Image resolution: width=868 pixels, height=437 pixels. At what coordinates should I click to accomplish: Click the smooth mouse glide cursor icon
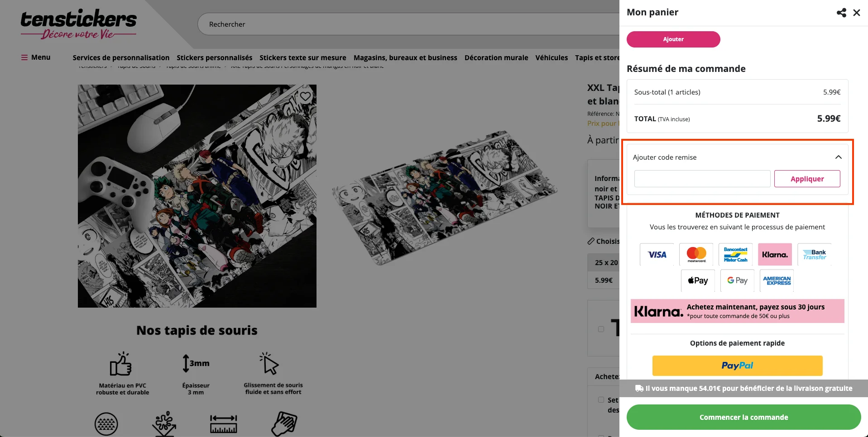269,363
